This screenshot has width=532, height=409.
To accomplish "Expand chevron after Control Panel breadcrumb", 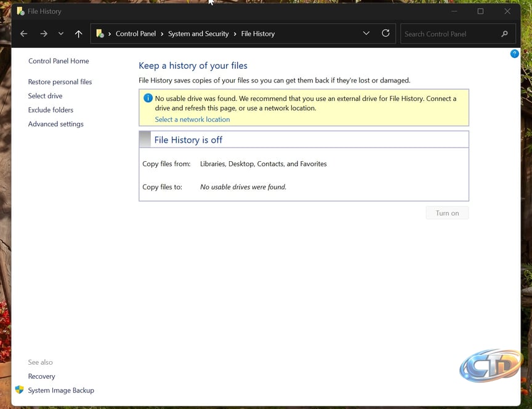I will tap(162, 34).
